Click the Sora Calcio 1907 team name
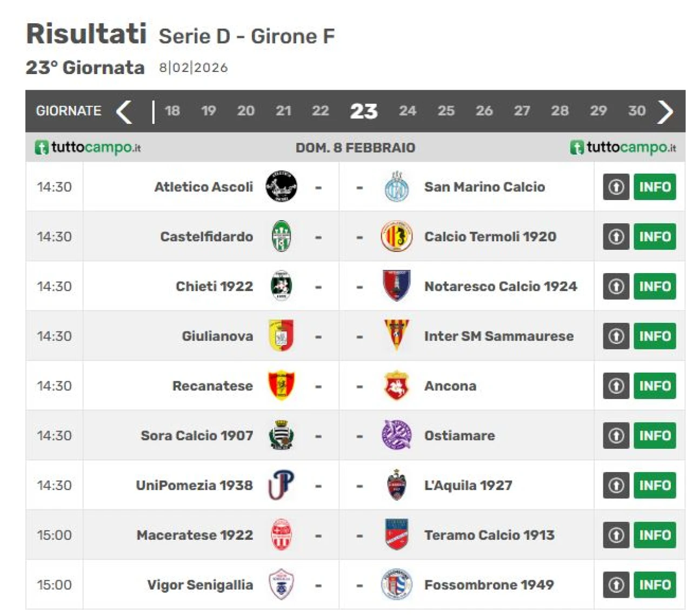 197,435
